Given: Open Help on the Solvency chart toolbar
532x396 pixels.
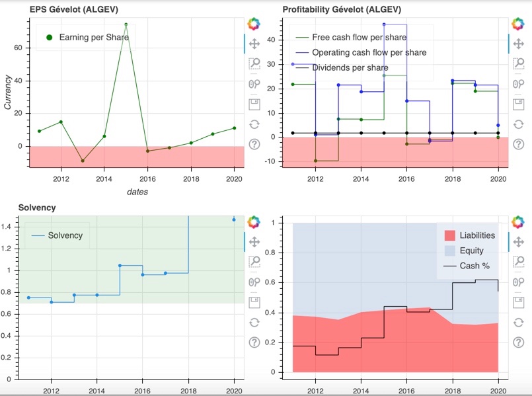Looking at the screenshot, I should click(x=254, y=342).
